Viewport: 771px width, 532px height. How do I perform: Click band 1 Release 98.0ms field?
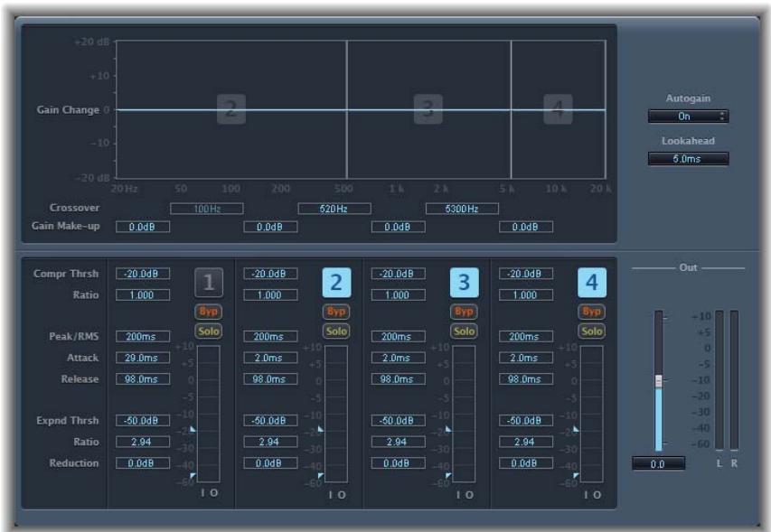point(143,379)
